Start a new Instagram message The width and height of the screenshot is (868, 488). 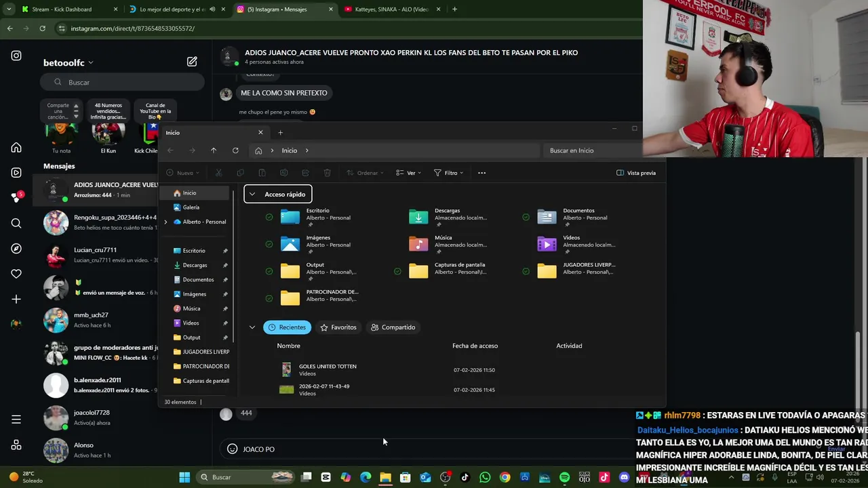point(192,62)
